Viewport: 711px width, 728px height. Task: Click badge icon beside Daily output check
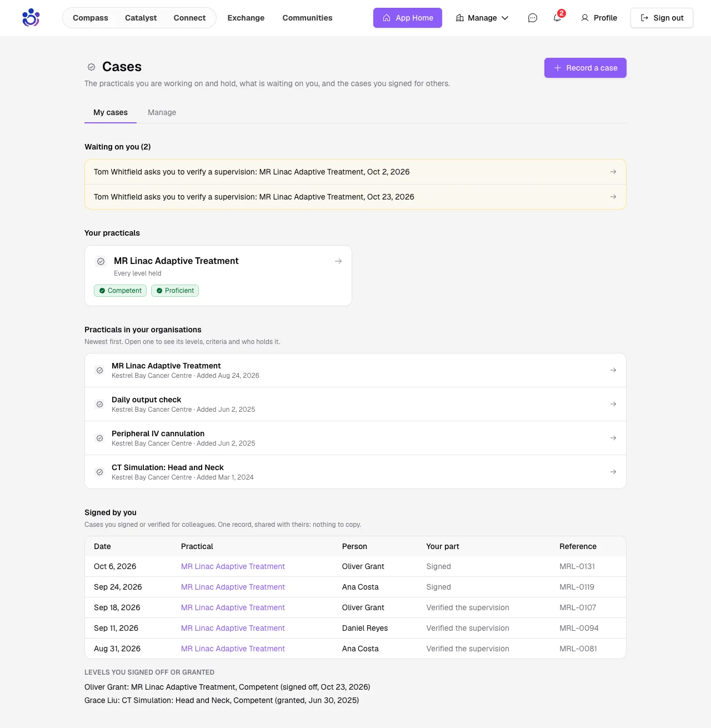[x=100, y=404]
